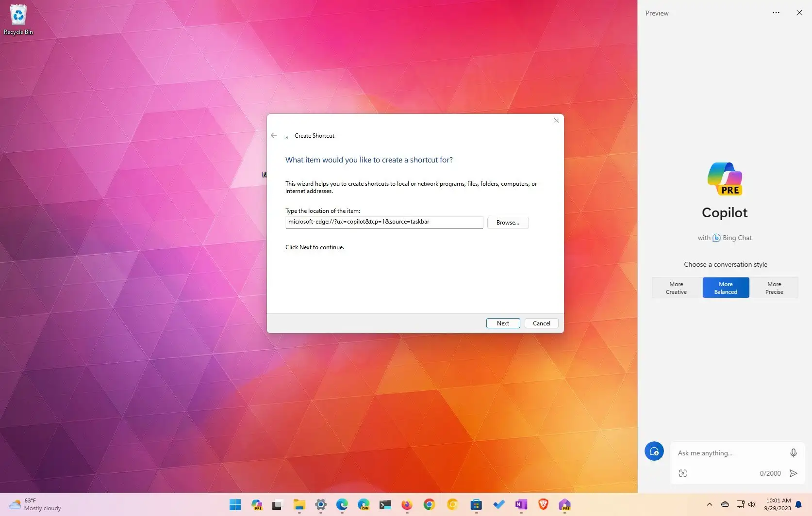Switch to More Precise conversation style
812x516 pixels.
pyautogui.click(x=774, y=288)
